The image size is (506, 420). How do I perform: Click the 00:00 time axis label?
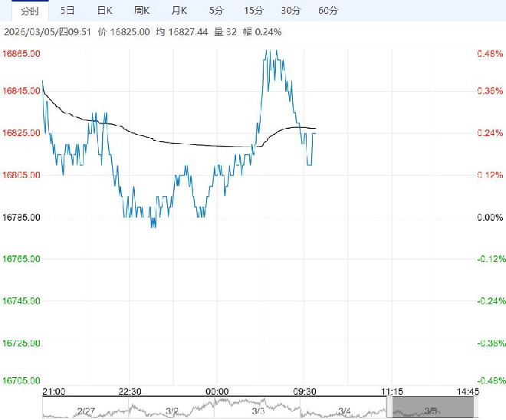coord(217,392)
